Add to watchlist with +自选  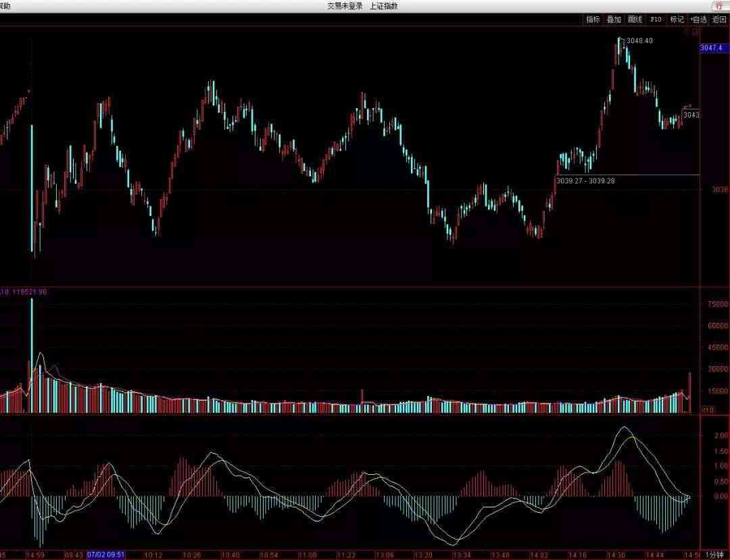point(698,20)
